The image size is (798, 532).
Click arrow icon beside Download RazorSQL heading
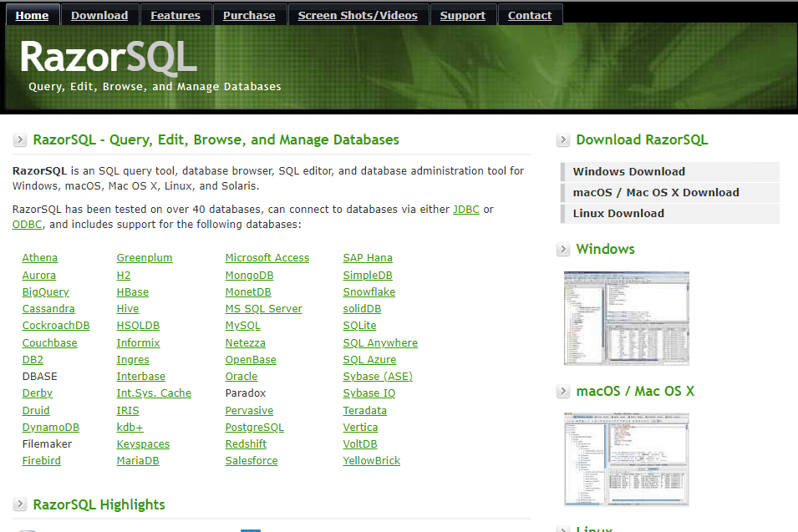[563, 139]
